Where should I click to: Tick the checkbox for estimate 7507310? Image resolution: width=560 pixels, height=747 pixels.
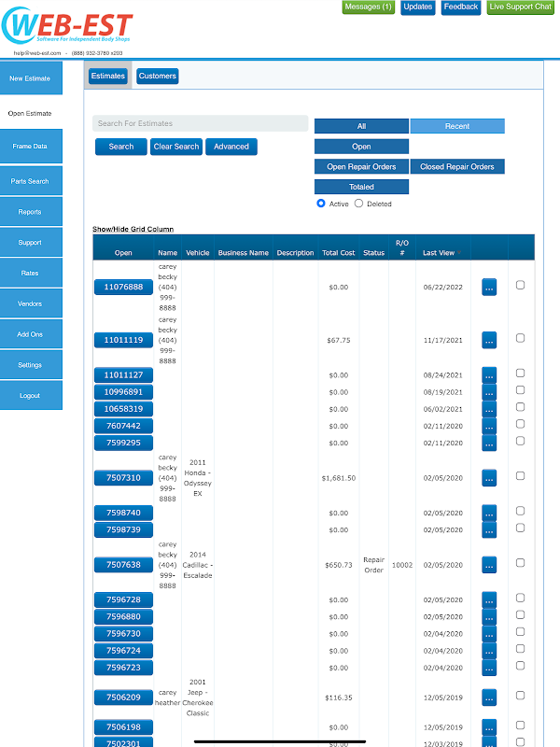pos(521,476)
